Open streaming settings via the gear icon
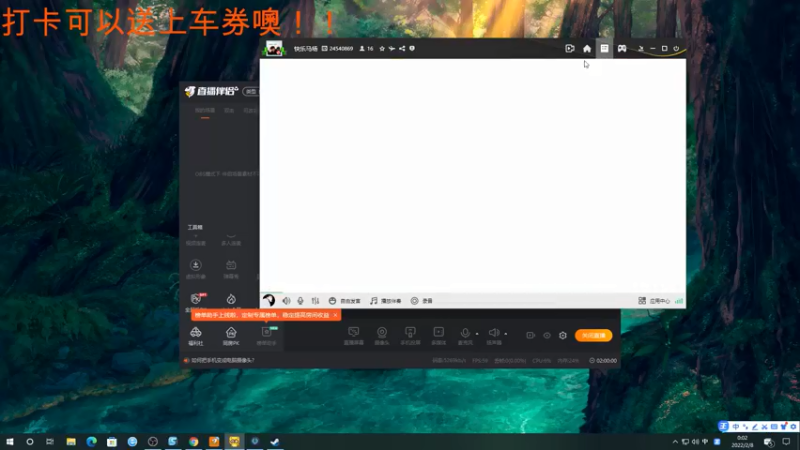Screen dimensions: 800x450 click(x=563, y=335)
